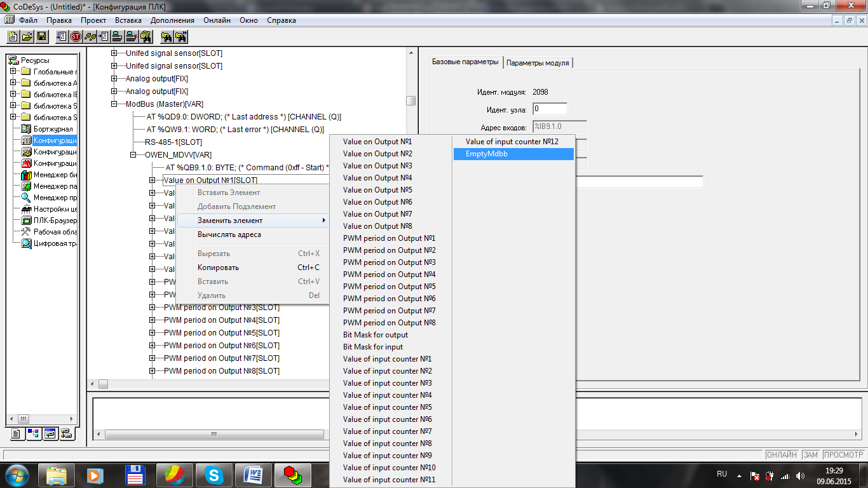This screenshot has width=868, height=488.
Task: Expand the PWM period on Output №3[SLOT] node
Action: click(x=153, y=308)
